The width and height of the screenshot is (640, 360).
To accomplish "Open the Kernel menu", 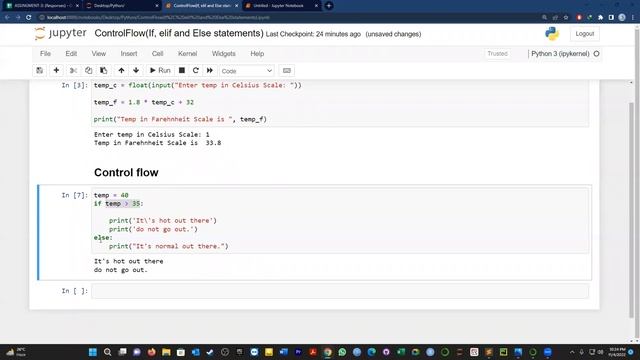I will (187, 53).
